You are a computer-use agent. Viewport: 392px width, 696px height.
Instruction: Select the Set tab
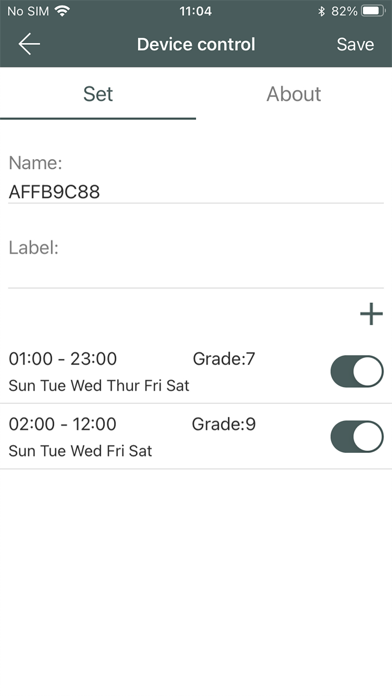[x=98, y=94]
